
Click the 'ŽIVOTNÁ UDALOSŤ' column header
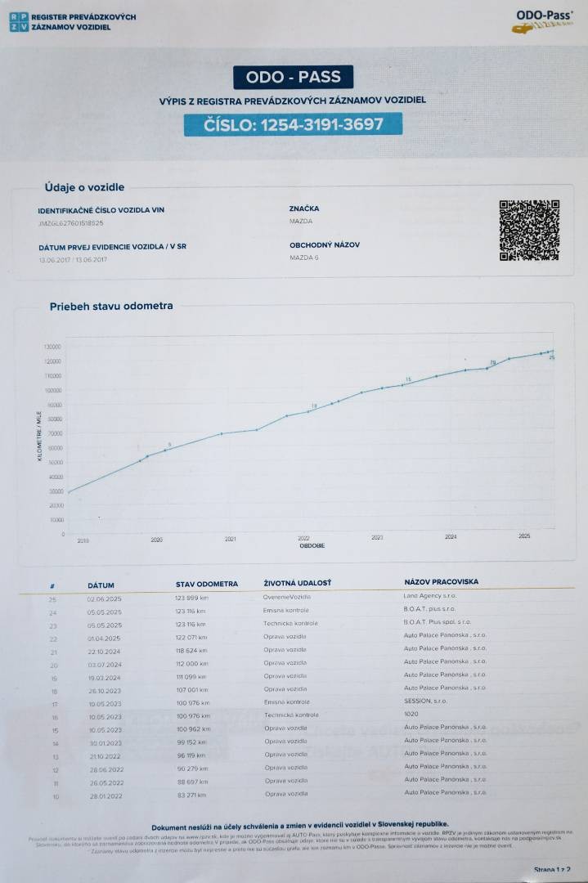tap(298, 583)
